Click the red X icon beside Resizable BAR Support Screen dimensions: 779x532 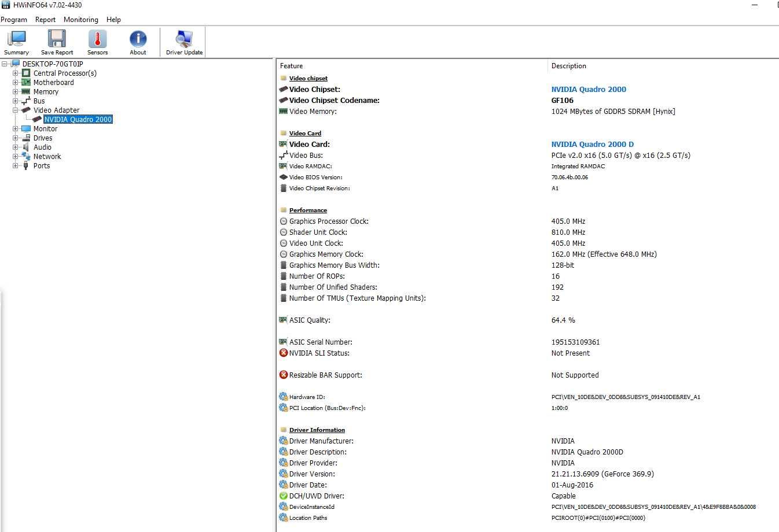coord(284,375)
